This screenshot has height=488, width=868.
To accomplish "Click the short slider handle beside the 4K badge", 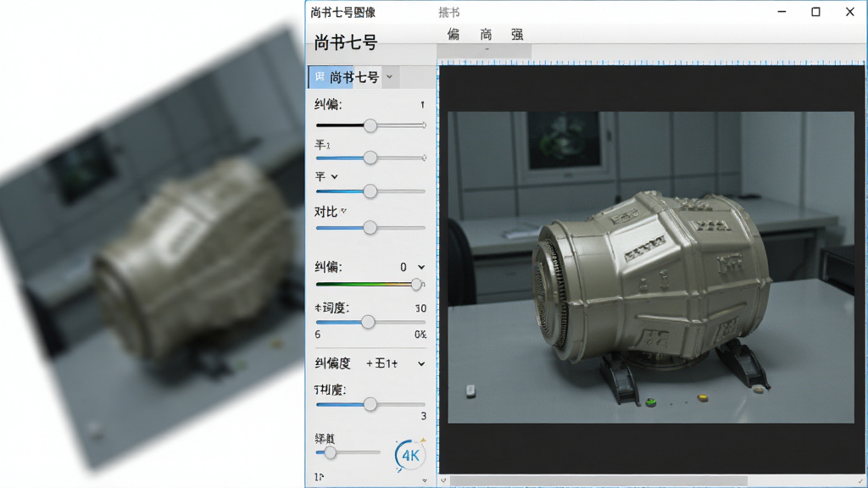I will click(x=330, y=452).
